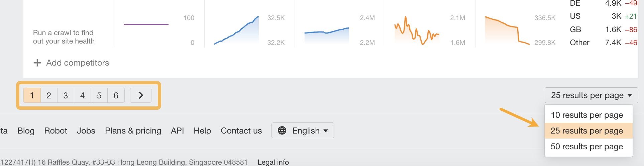The height and width of the screenshot is (166, 644).
Task: Click the plus icon beside Add competitors
Action: pos(37,63)
